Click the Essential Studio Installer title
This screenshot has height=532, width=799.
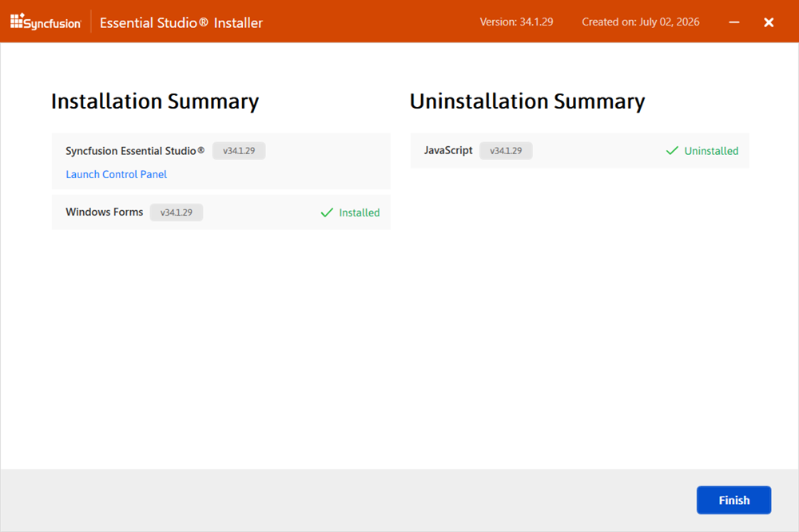click(181, 22)
